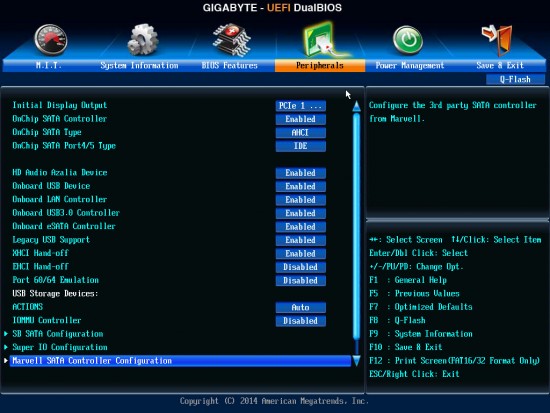Select the BIOS Features chip icon
This screenshot has width=550, height=413.
pos(232,40)
